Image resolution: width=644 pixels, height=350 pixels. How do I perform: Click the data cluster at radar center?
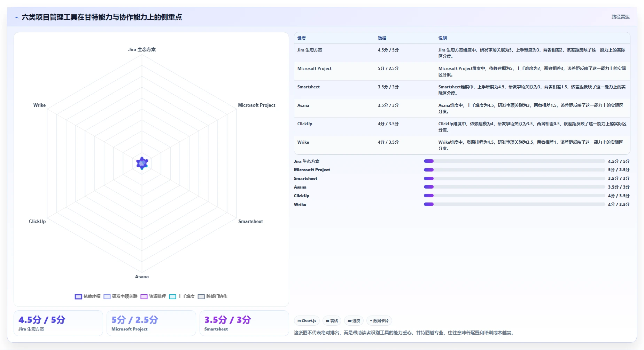pos(142,163)
